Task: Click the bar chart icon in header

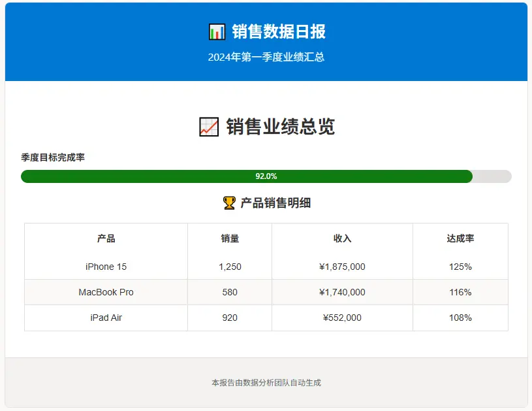Action: click(x=217, y=31)
